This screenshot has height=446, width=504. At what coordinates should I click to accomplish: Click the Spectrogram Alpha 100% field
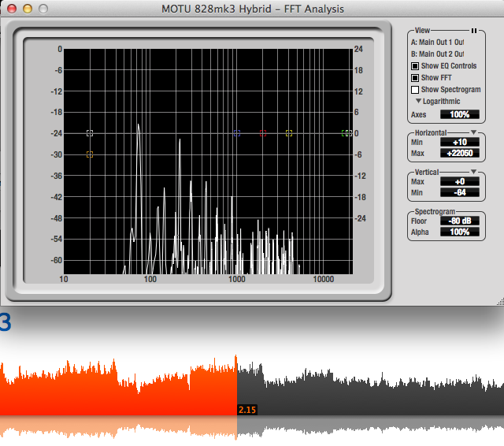(460, 232)
